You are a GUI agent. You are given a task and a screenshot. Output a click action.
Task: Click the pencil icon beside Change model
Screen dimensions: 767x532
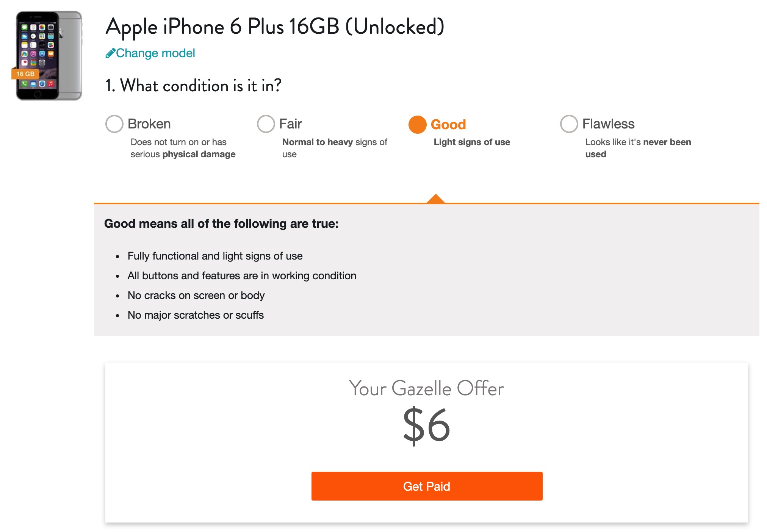(x=110, y=53)
